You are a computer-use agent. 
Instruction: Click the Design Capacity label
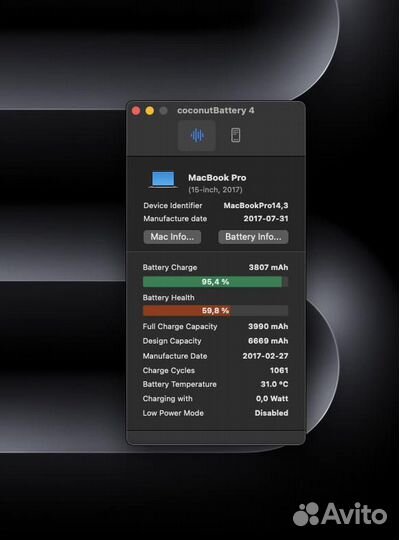[172, 341]
